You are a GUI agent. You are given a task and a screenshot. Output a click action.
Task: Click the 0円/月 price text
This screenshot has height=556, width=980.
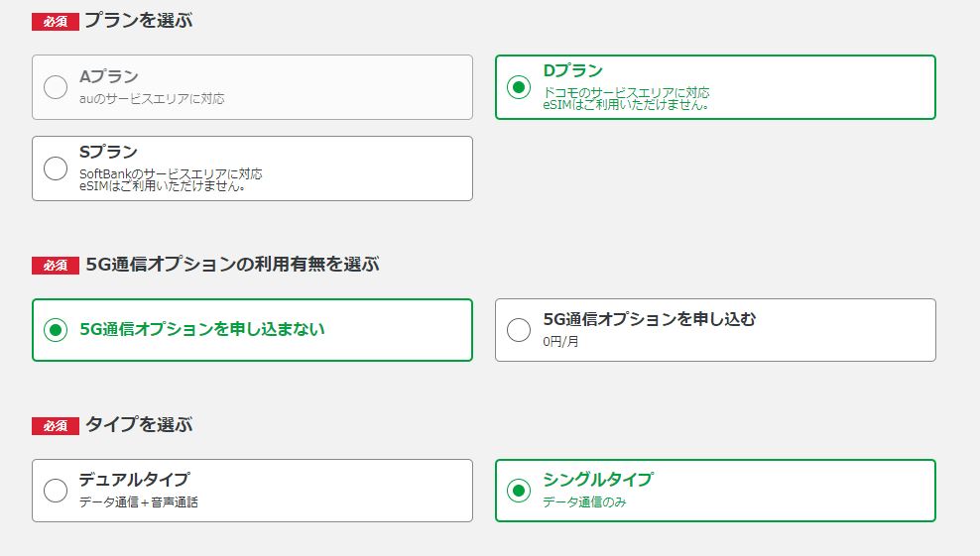click(x=560, y=342)
